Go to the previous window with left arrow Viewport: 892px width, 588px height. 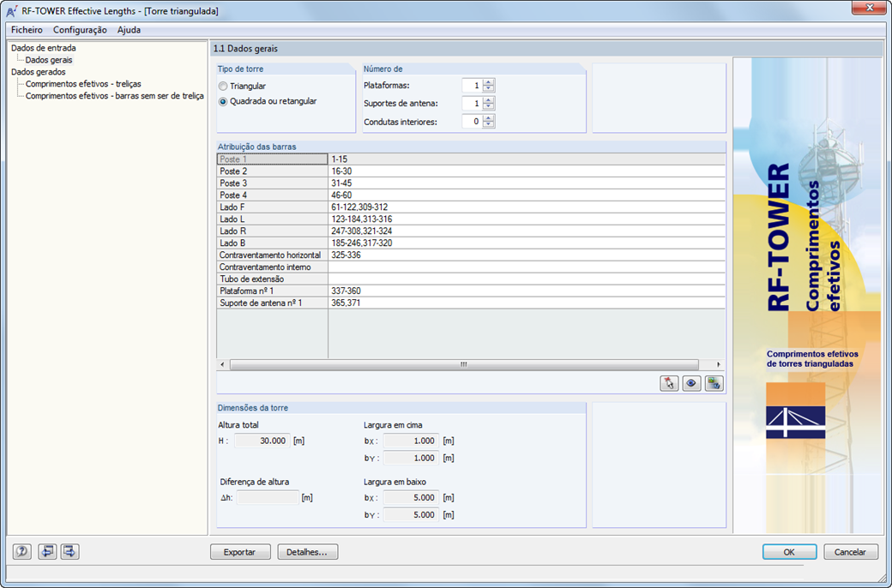[47, 552]
